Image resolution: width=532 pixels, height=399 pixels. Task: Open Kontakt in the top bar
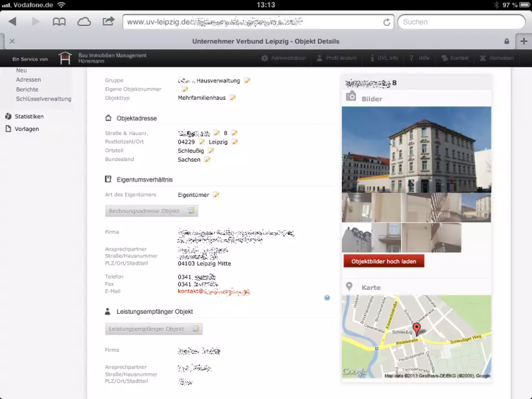point(455,58)
